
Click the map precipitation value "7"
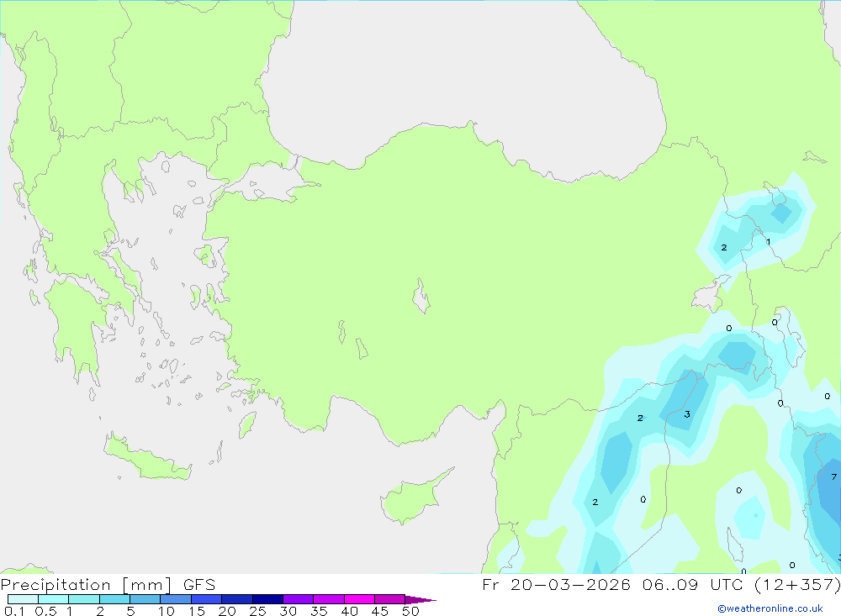tap(833, 476)
